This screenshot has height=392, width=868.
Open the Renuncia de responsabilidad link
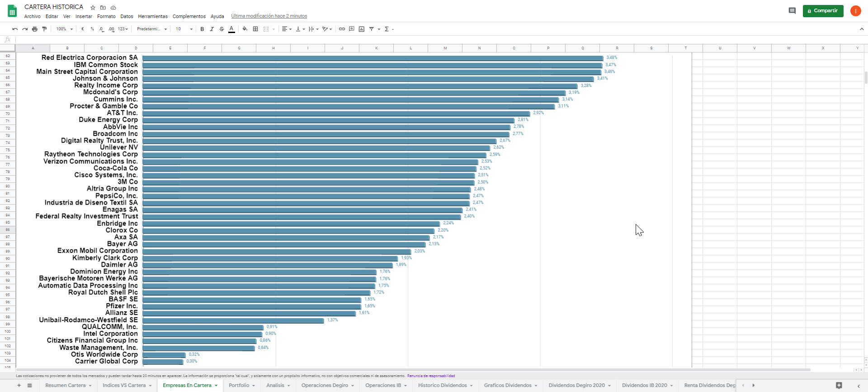(431, 376)
